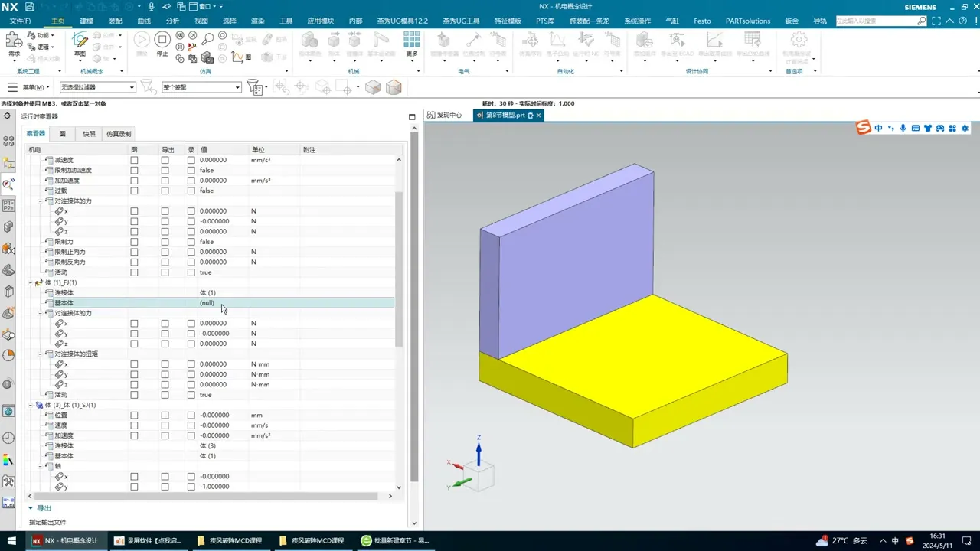This screenshot has height=551, width=980.
Task: Click the magnifier inspector icon in simulation group
Action: (207, 39)
